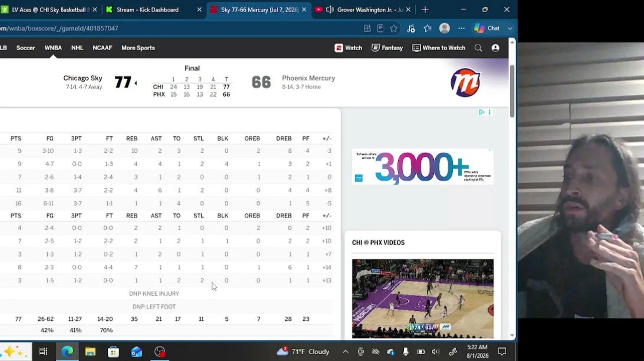644x361 pixels.
Task: Open the NHL menu item
Action: (77, 48)
